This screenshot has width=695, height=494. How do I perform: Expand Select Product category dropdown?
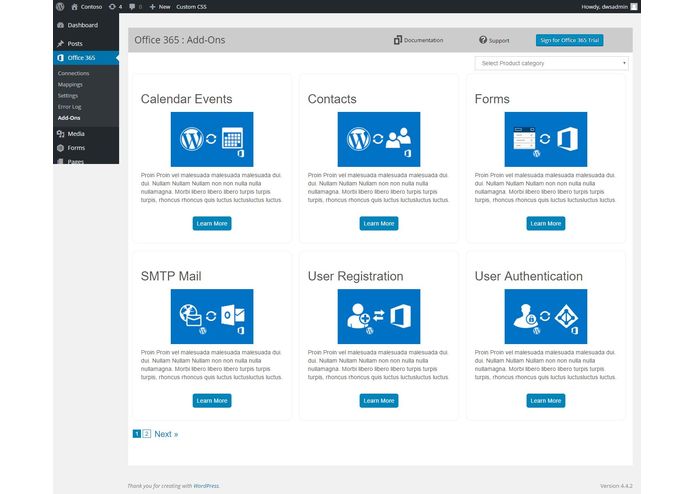click(x=551, y=63)
